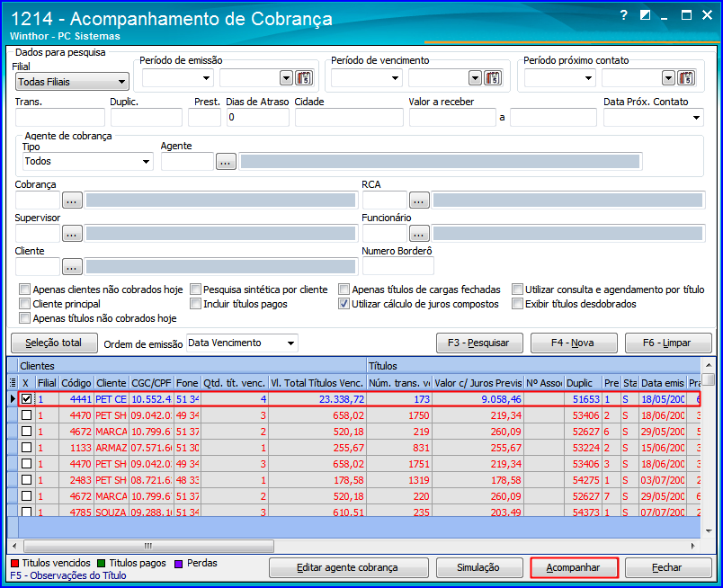This screenshot has width=723, height=588.
Task: Click the contrast toggle icon in title bar
Action: pos(645,15)
